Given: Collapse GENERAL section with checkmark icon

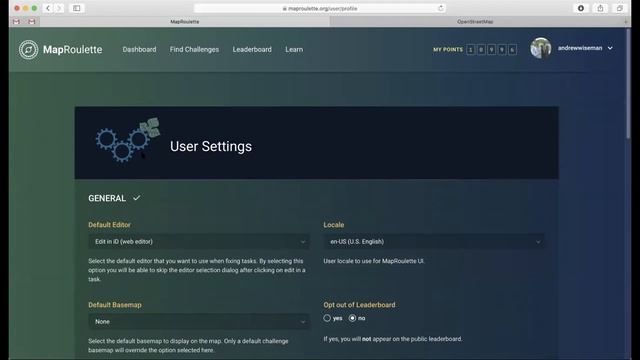Looking at the screenshot, I should [x=136, y=198].
